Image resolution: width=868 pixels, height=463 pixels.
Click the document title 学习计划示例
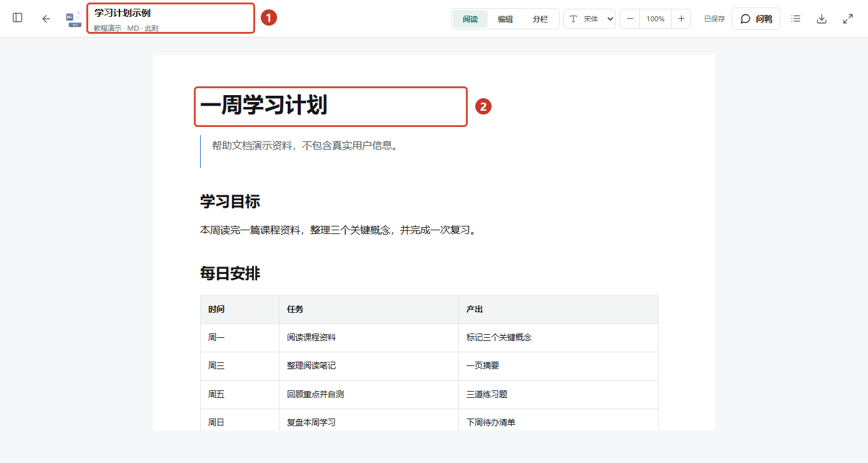pos(123,13)
